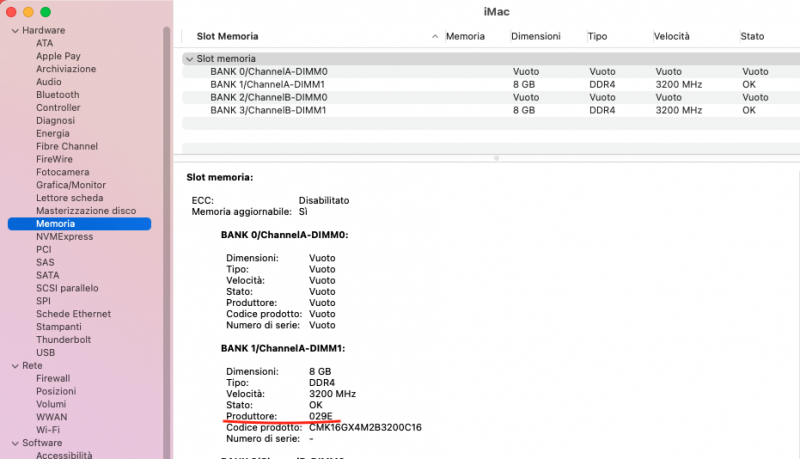This screenshot has height=459, width=800.
Task: Select BANK 1/ChannelA-DIMM1 table row
Action: pyautogui.click(x=491, y=85)
